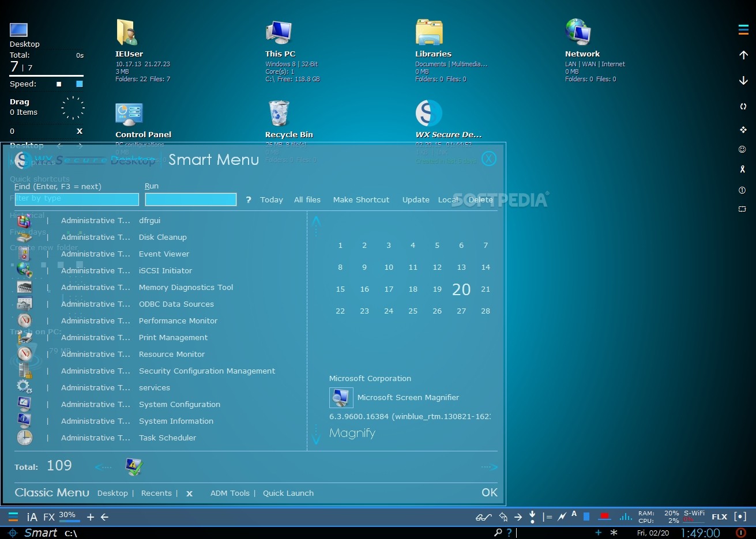Click the bar graph icon in the taskbar
The image size is (756, 539).
626,517
